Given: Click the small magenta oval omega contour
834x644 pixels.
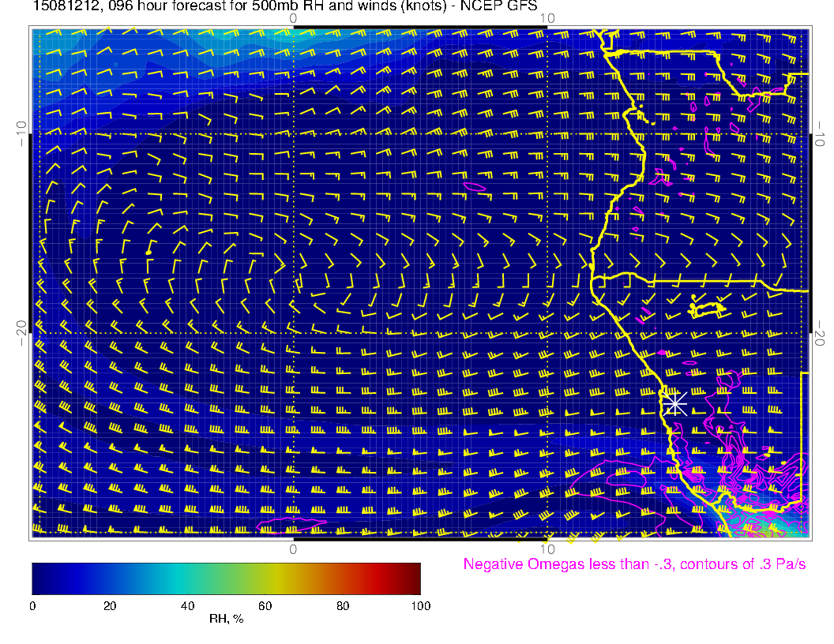Looking at the screenshot, I should [x=474, y=186].
